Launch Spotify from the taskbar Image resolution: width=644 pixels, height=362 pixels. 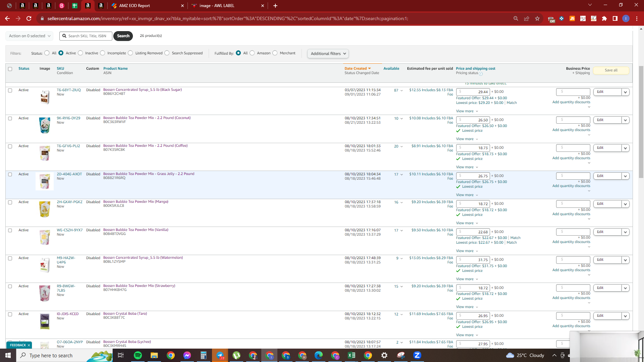click(138, 355)
